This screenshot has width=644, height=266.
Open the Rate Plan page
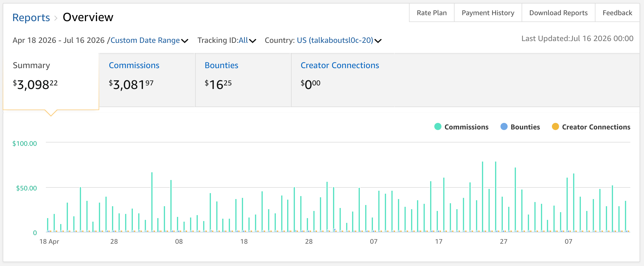[x=432, y=13]
